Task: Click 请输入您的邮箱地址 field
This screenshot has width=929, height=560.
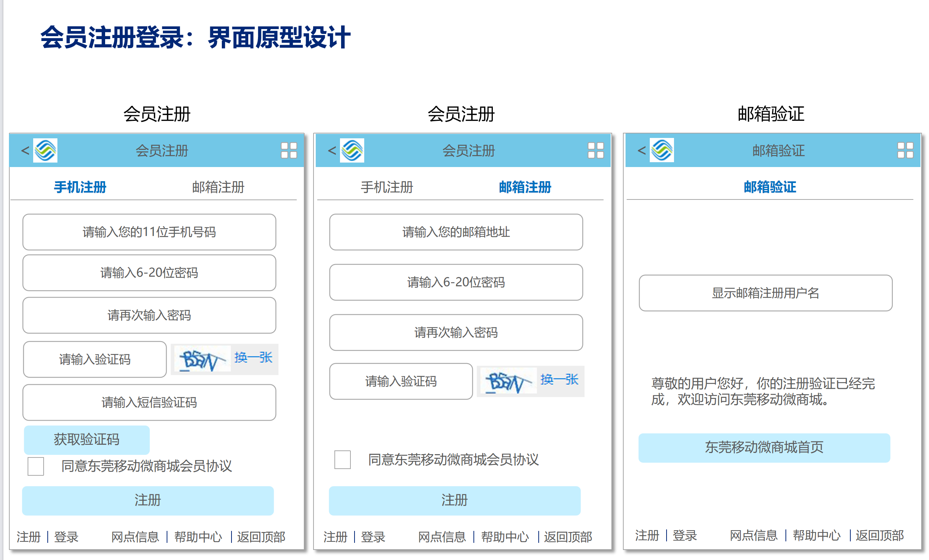Action: (x=456, y=232)
